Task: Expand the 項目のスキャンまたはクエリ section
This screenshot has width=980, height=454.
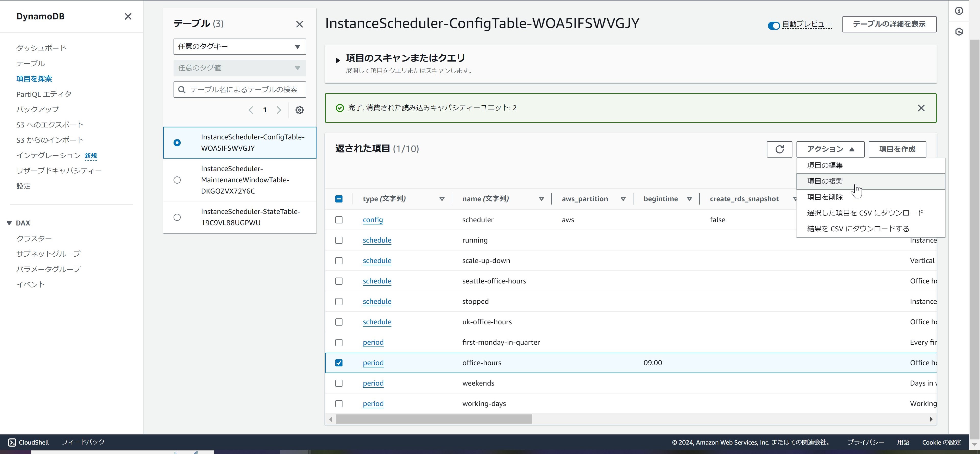Action: click(338, 60)
